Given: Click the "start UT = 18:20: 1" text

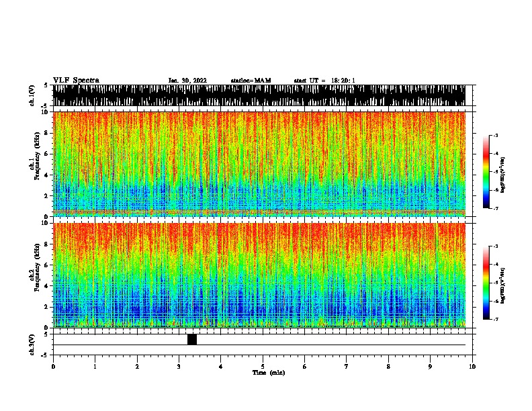Looking at the screenshot, I should pos(324,81).
